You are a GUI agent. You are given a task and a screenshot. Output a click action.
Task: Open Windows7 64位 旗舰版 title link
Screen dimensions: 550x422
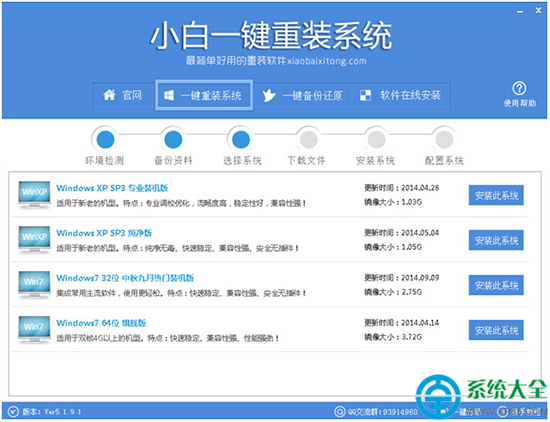click(x=101, y=323)
